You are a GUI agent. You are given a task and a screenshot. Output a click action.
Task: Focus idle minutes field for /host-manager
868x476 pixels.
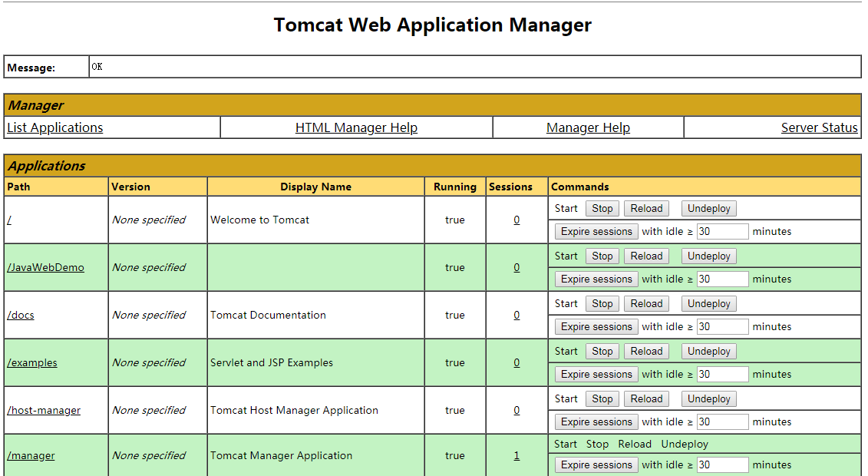[x=722, y=421]
